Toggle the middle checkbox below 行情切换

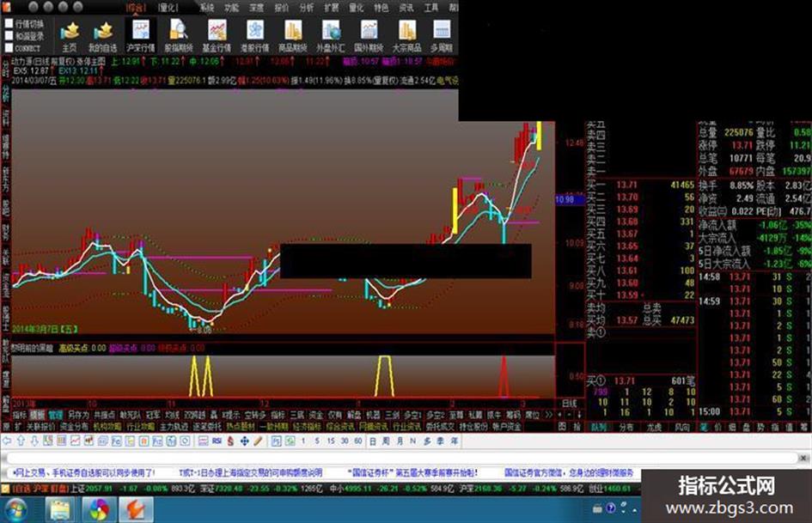[x=9, y=36]
